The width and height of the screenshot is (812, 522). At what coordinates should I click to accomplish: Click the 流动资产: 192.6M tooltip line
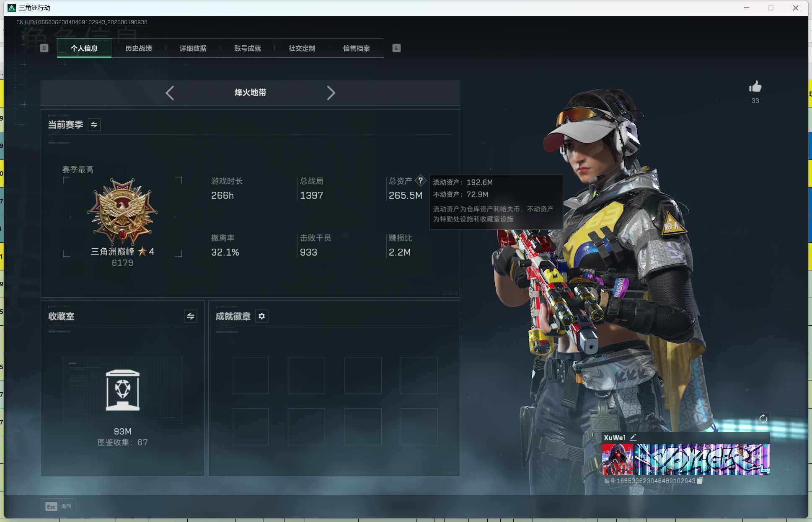[463, 183]
